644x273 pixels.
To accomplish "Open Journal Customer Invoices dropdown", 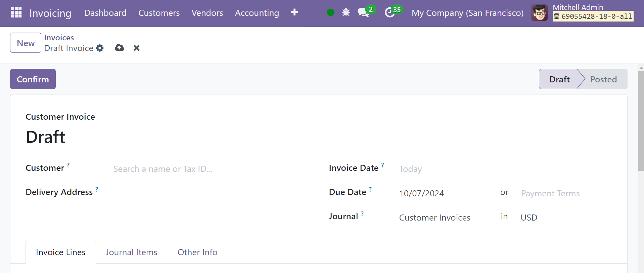I will (x=447, y=218).
